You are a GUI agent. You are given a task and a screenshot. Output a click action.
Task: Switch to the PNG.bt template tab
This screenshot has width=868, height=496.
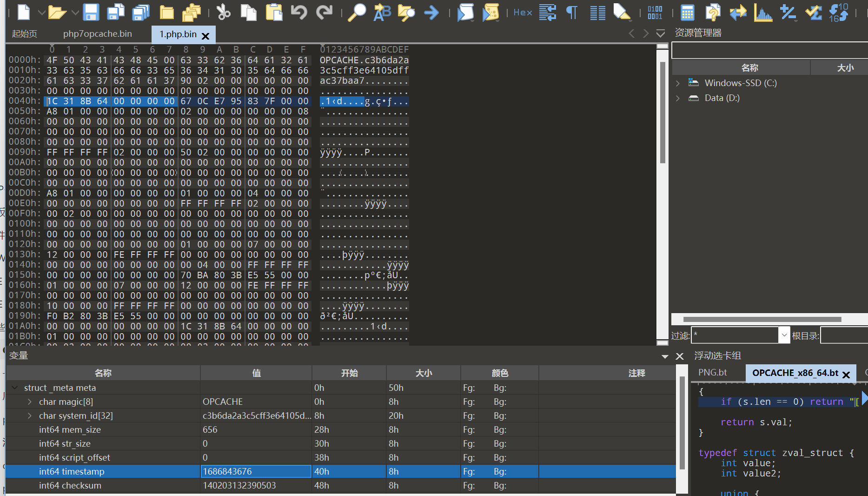coord(712,373)
